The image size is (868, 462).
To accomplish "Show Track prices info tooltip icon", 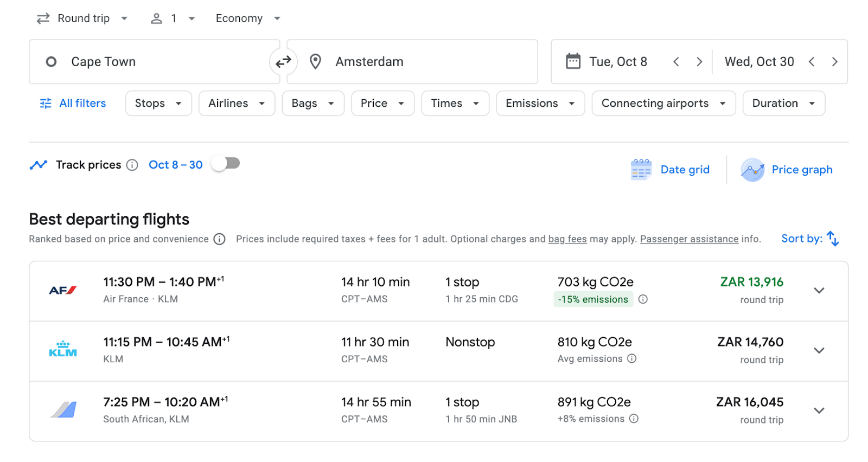I will pyautogui.click(x=132, y=165).
